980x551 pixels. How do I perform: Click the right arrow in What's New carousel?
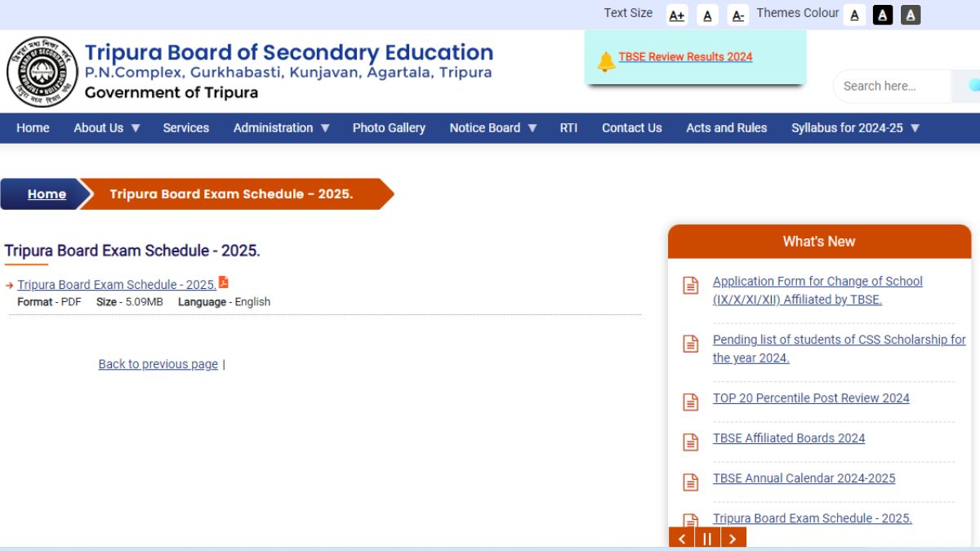pos(733,539)
